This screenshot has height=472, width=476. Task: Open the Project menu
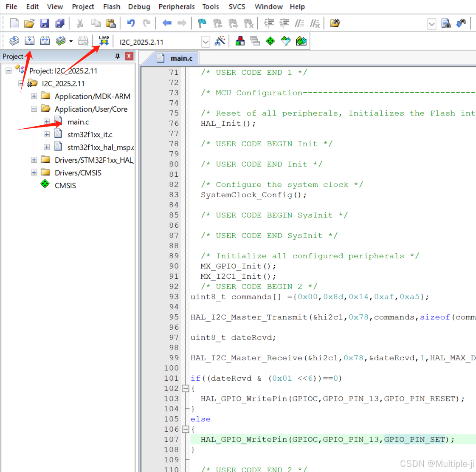pyautogui.click(x=83, y=7)
